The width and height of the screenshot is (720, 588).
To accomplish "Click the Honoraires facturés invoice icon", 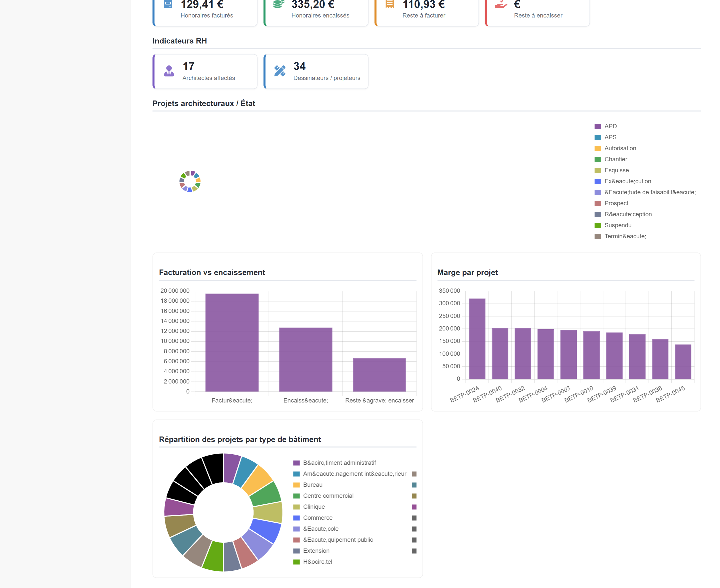I will click(x=168, y=4).
